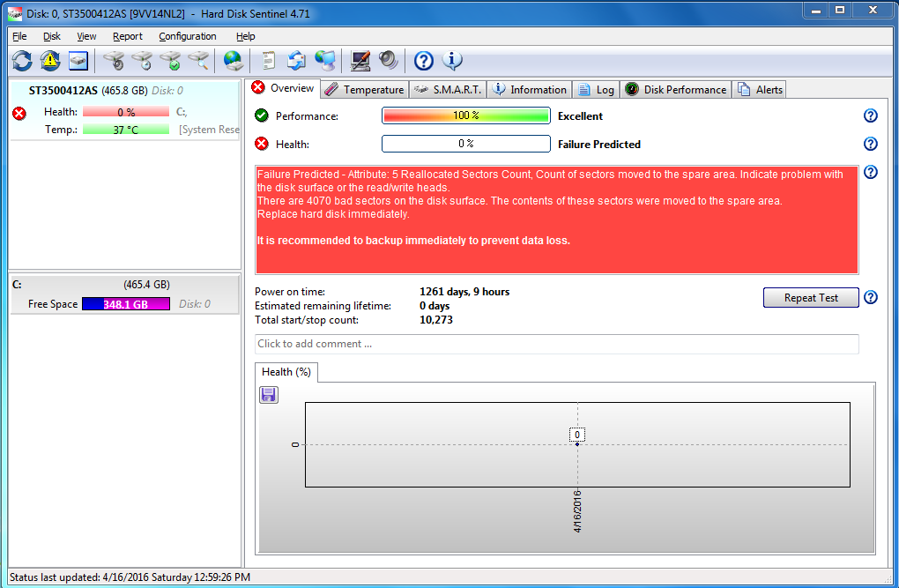Click the blue question mark toolbar icon
Viewport: 899px width, 588px height.
coord(424,61)
